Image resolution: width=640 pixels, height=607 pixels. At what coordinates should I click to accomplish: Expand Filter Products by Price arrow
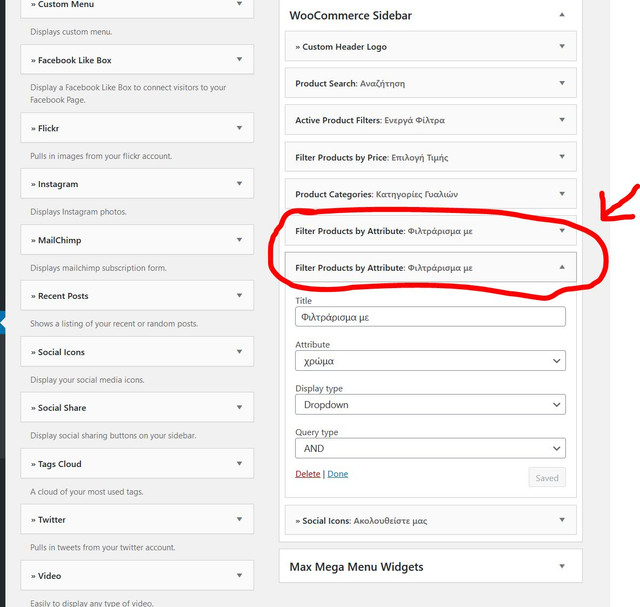(x=562, y=156)
